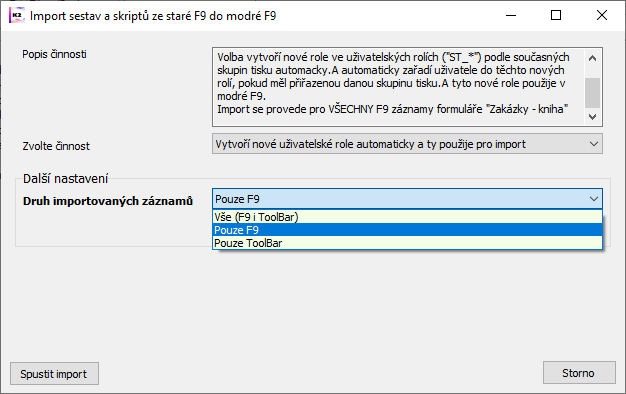
Task: Choose 'Pouze F9' from dropdown list
Action: click(407, 230)
